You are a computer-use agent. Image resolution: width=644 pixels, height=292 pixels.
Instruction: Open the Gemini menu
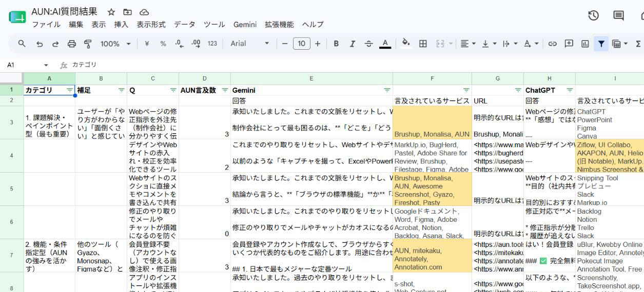(245, 24)
